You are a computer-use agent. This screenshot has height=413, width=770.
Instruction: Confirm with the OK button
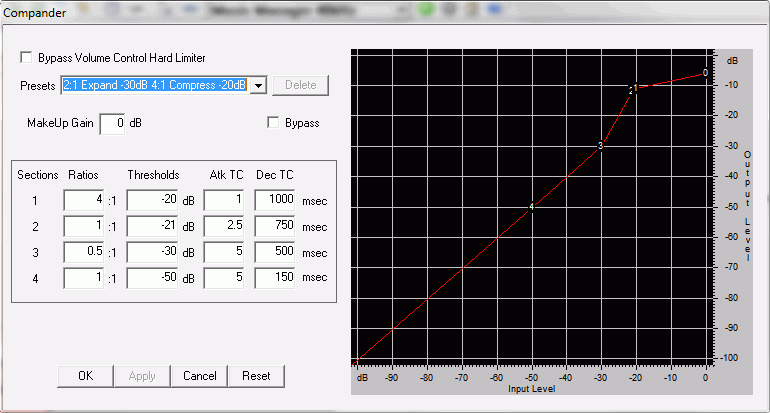[85, 376]
